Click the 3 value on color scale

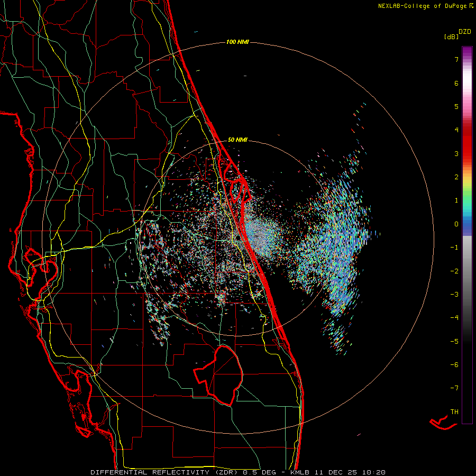point(456,153)
